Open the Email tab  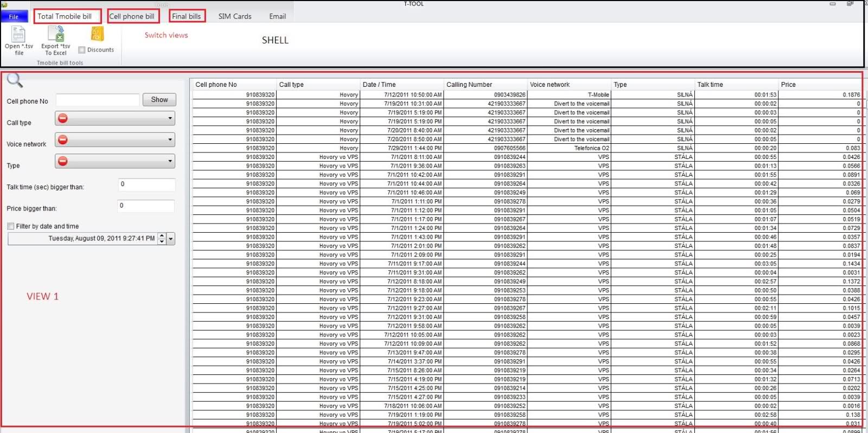point(278,16)
